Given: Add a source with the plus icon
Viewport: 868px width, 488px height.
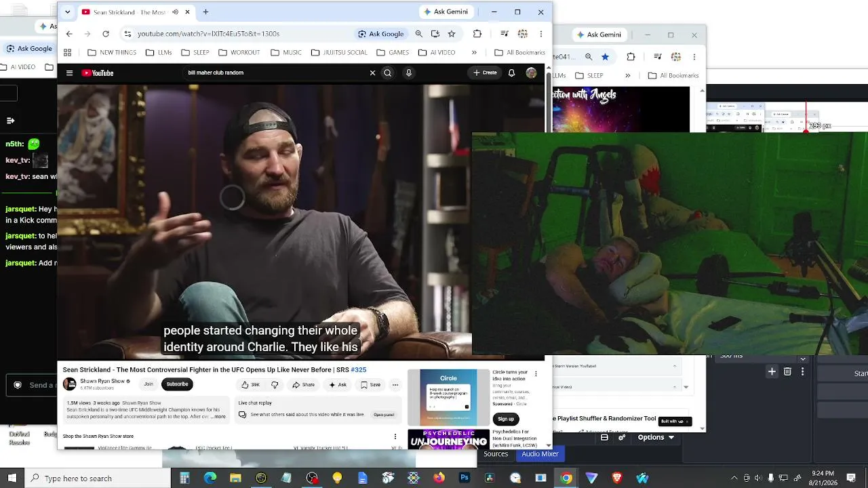Looking at the screenshot, I should tap(772, 371).
